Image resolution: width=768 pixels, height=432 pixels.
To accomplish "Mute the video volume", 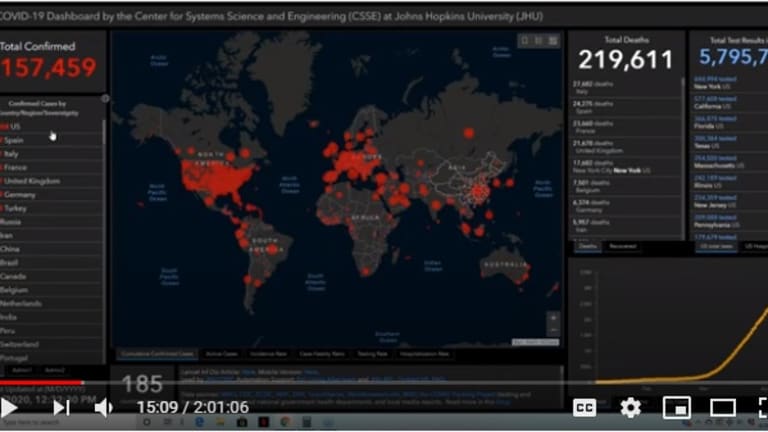I will click(103, 408).
